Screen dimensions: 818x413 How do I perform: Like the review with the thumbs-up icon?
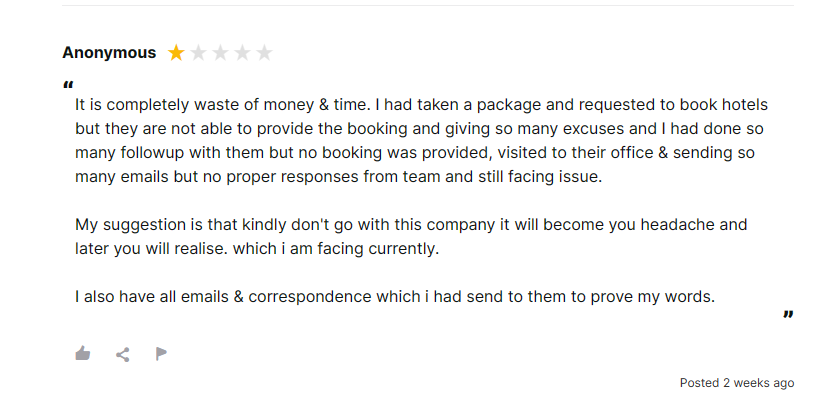(x=82, y=354)
